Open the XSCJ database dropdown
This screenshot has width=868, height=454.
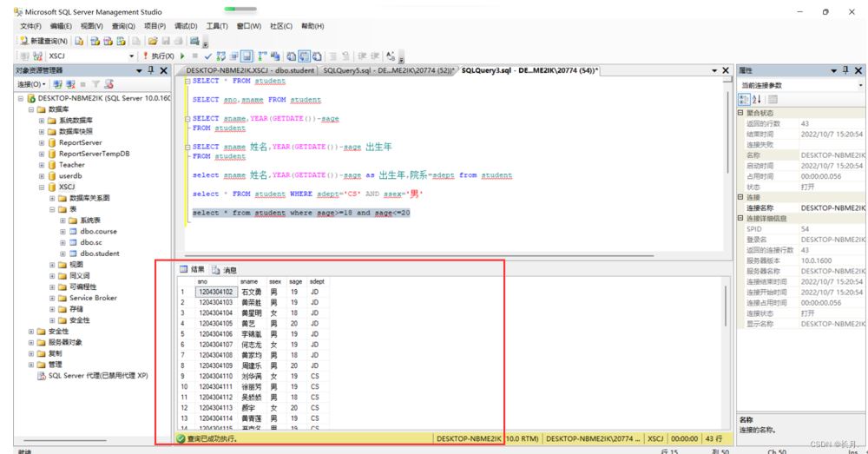(132, 56)
